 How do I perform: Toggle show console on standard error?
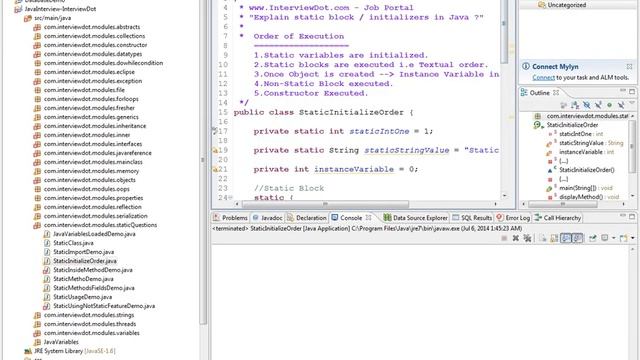point(578,238)
